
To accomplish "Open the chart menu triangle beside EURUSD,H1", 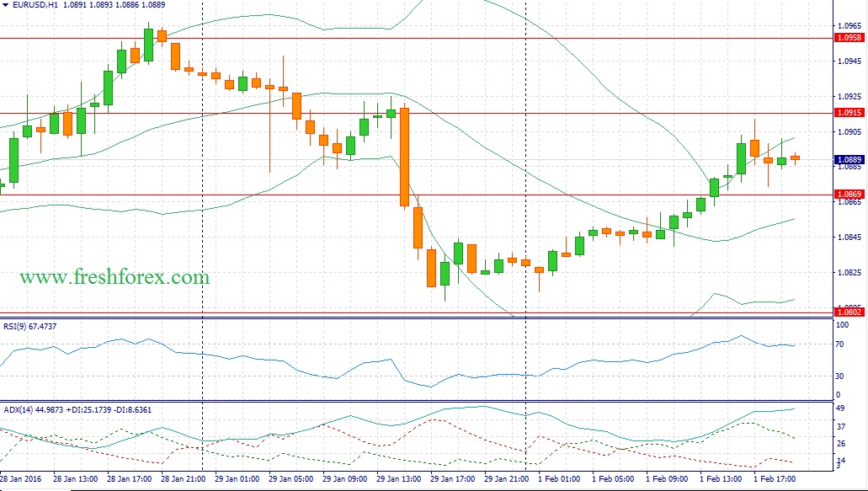I will pos(5,5).
